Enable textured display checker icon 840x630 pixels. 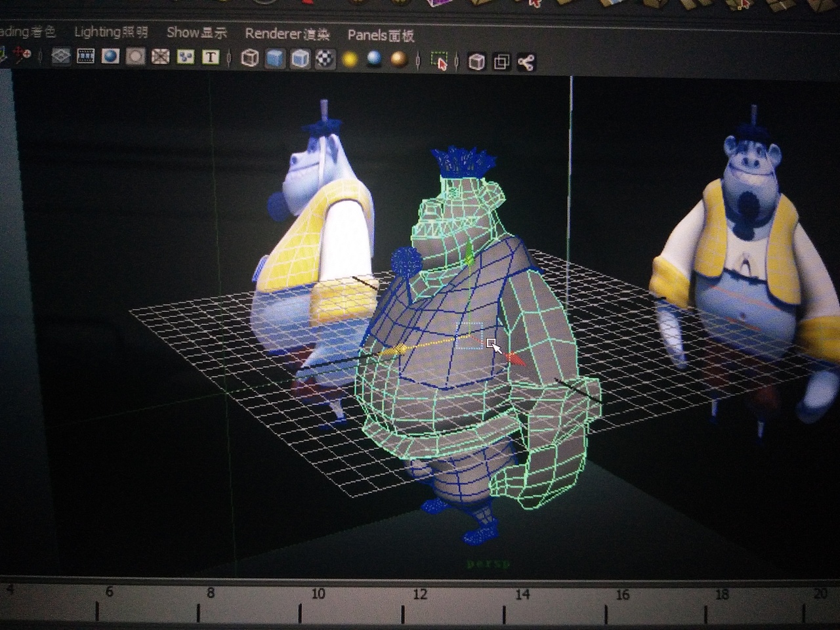click(x=325, y=60)
